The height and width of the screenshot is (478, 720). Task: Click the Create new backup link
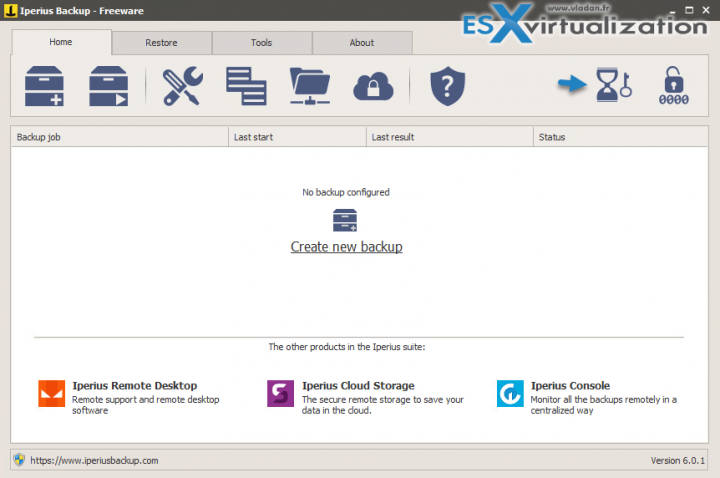347,247
